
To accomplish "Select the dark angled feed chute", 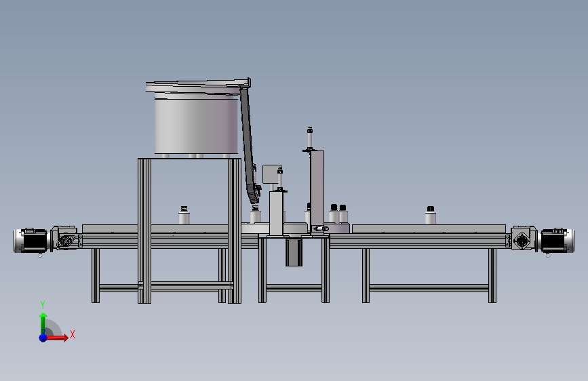I will 249,146.
